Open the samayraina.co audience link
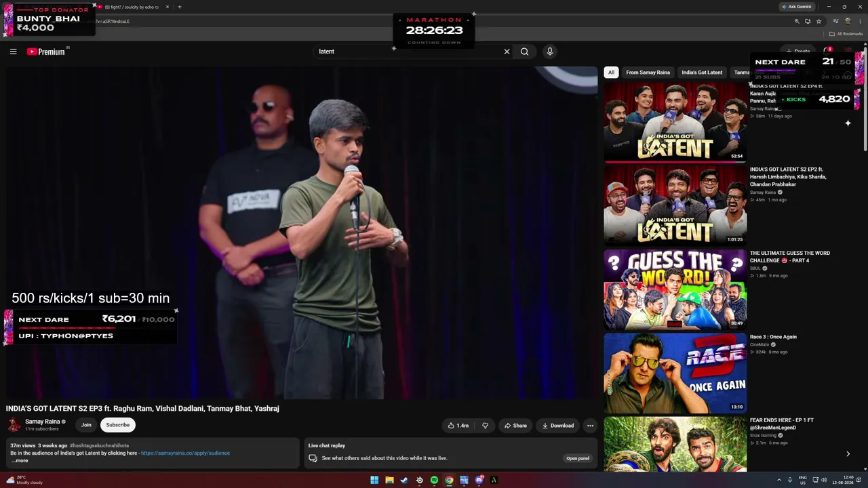The width and height of the screenshot is (868, 488). pos(185,453)
